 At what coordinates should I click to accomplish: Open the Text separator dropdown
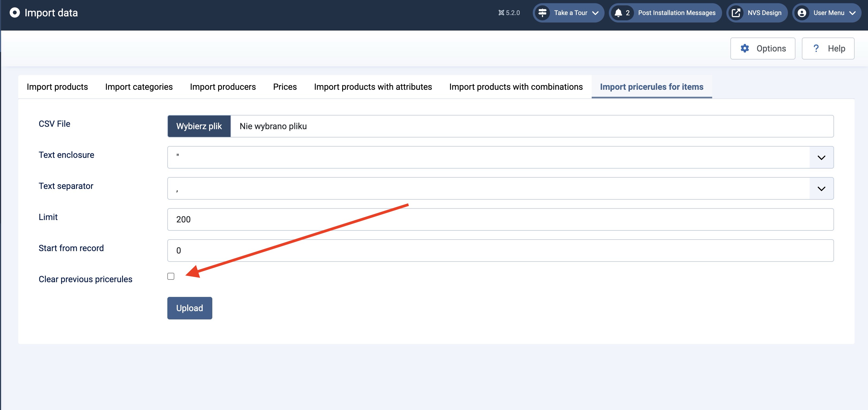(500, 188)
